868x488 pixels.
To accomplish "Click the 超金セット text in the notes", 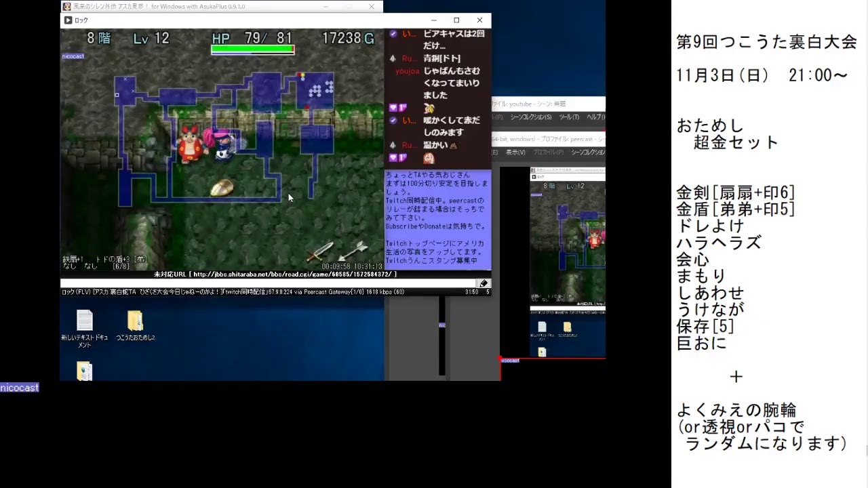I will pyautogui.click(x=736, y=142).
